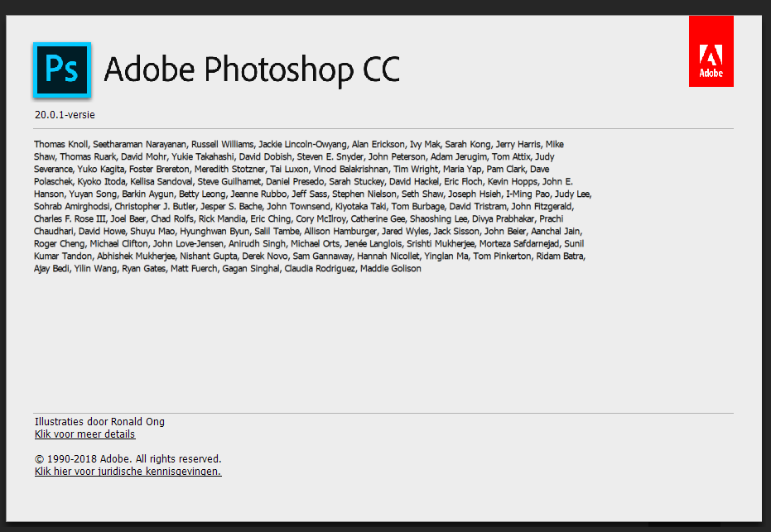Click the red Adobe logo
The height and width of the screenshot is (532, 771).
711,51
